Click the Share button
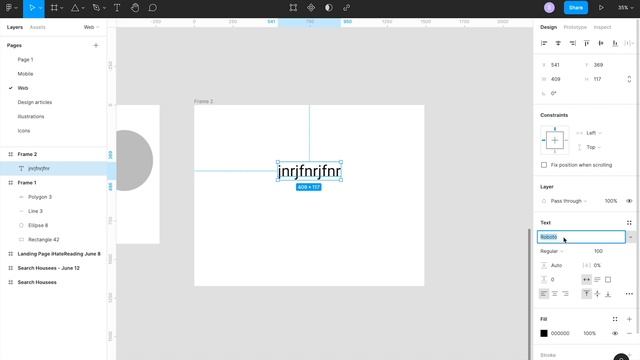Screen dimensions: 640x360 pyautogui.click(x=576, y=8)
